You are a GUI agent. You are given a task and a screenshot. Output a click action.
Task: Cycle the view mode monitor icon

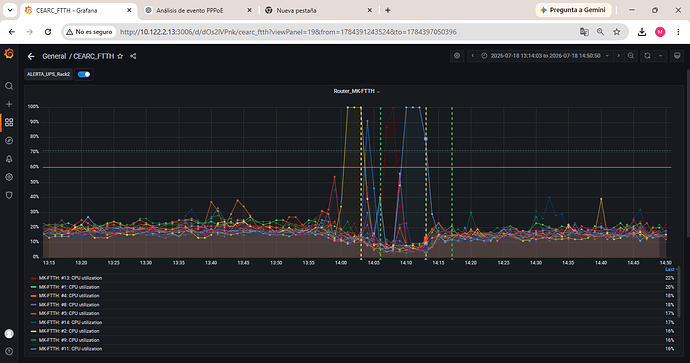pyautogui.click(x=677, y=56)
